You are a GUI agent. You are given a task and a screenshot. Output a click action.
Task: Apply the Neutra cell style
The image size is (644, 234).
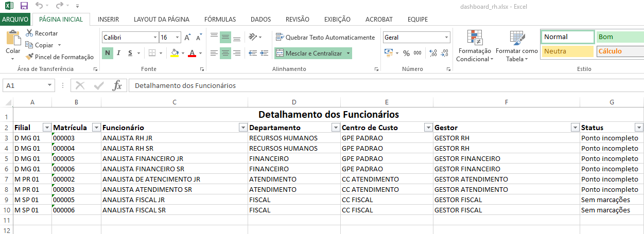[567, 51]
